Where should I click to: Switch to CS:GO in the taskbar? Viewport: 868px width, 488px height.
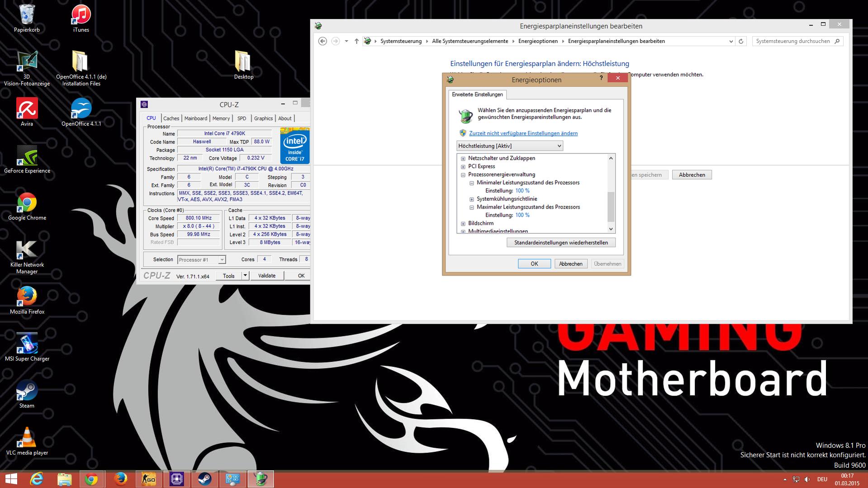[148, 479]
